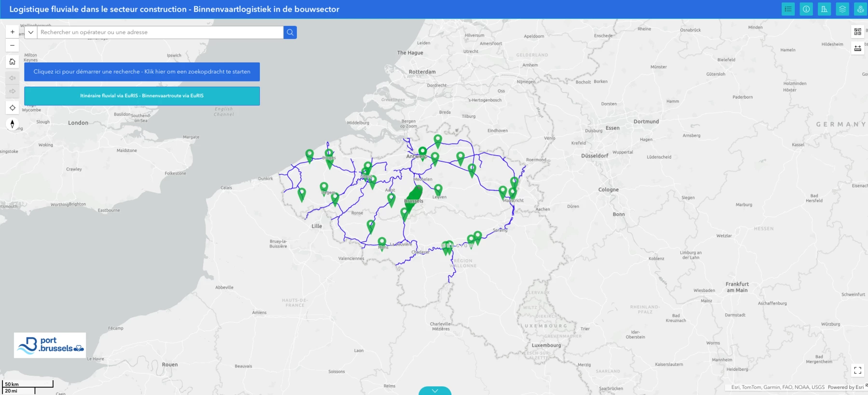Open the legend list widget

tap(788, 9)
